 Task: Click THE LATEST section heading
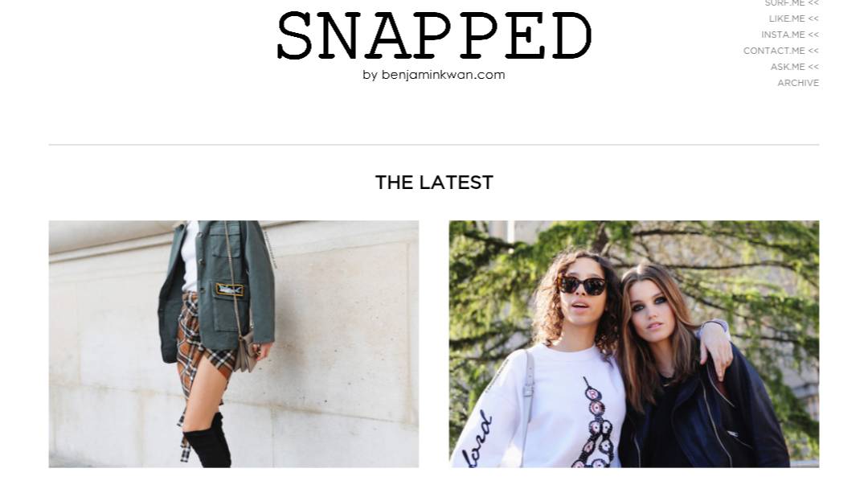point(434,183)
